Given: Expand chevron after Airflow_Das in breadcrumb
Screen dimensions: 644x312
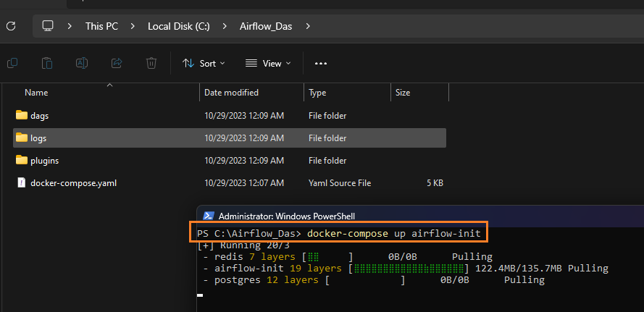Looking at the screenshot, I should (308, 26).
